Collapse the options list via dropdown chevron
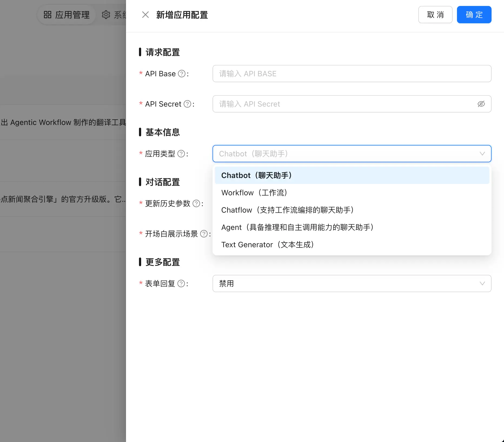Image resolution: width=504 pixels, height=442 pixels. (x=483, y=154)
